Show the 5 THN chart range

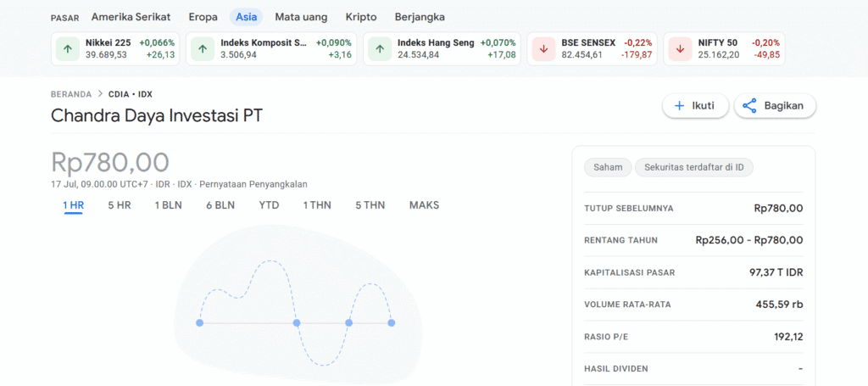[370, 205]
